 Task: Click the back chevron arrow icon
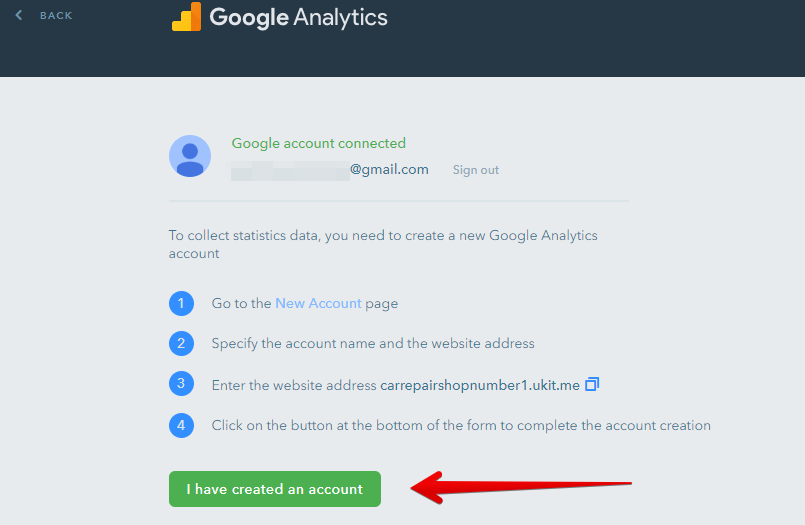pyautogui.click(x=19, y=15)
